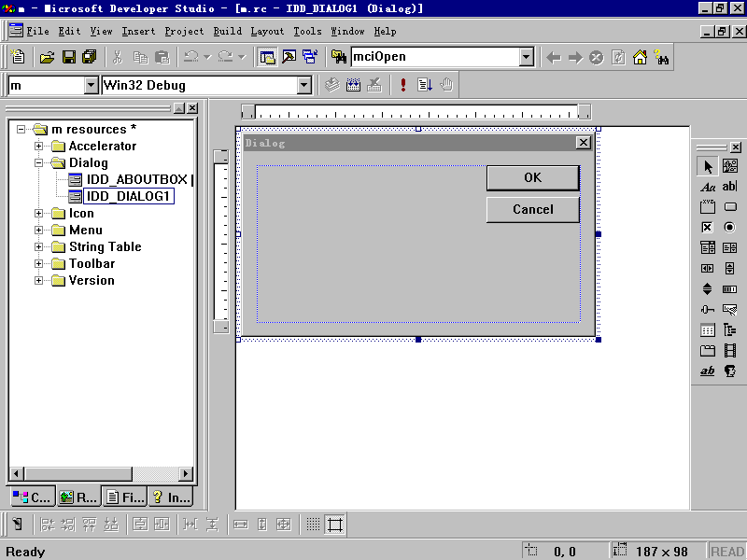The width and height of the screenshot is (747, 560).
Task: Select the Combo Box control tool
Action: pos(708,247)
